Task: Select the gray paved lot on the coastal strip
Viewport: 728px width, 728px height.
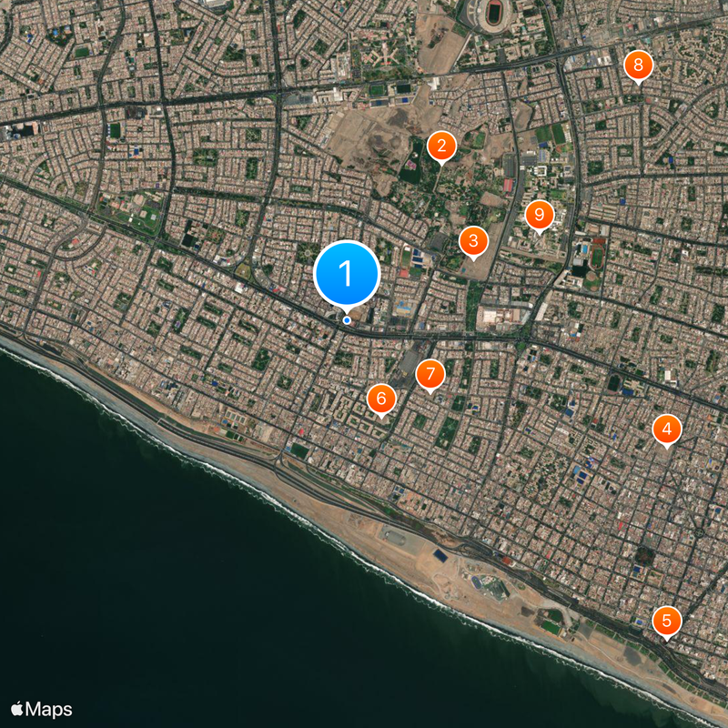Action: point(396,538)
